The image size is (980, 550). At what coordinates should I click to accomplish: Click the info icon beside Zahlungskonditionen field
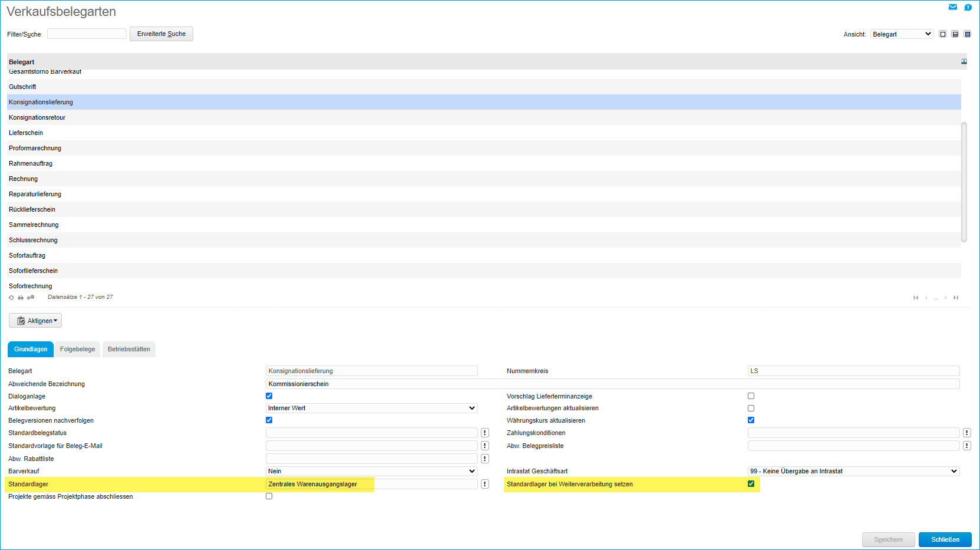pos(967,433)
